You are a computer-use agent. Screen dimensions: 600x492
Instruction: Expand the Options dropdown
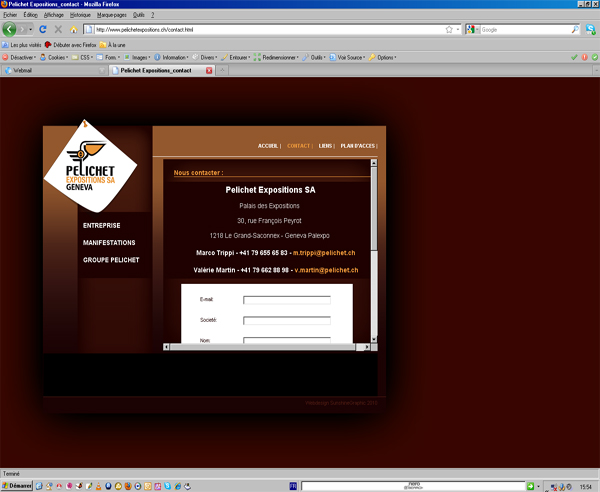[383, 57]
